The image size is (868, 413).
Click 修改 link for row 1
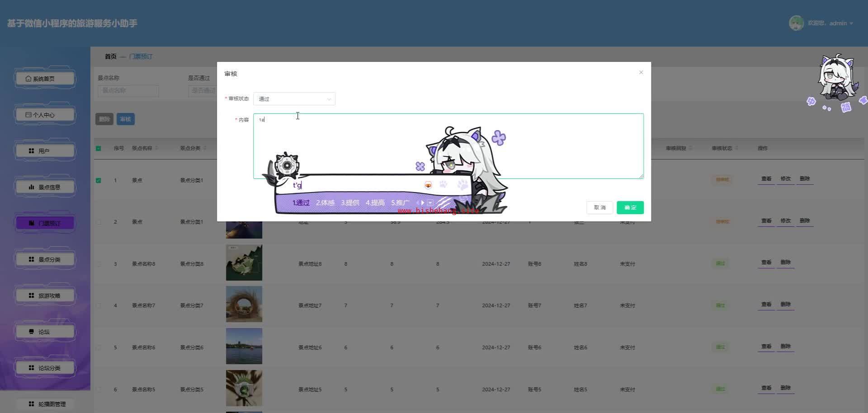point(786,179)
